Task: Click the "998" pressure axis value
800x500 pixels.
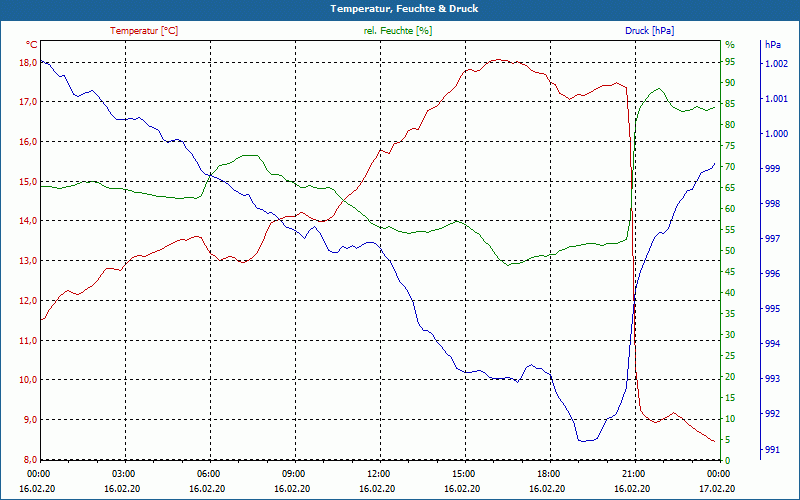Action: point(772,204)
